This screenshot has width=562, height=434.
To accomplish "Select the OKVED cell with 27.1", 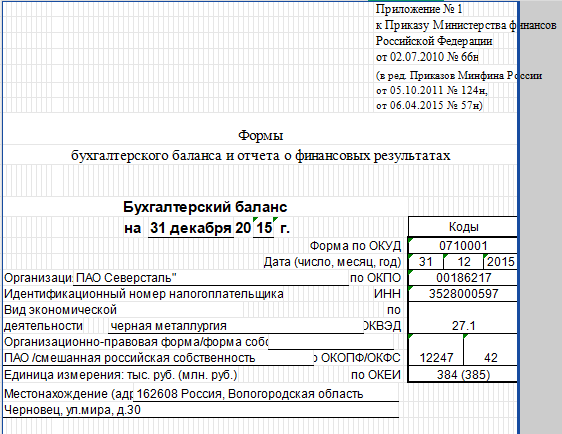I will (463, 318).
